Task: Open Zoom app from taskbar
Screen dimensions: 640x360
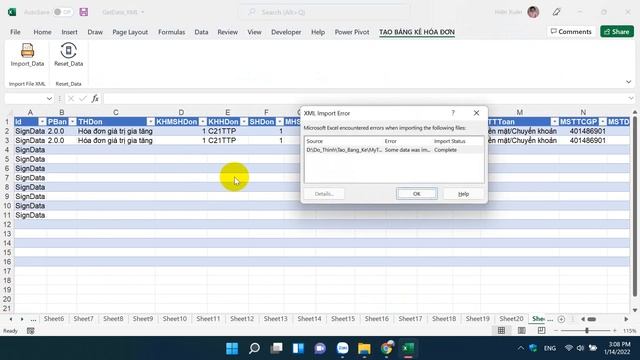Action: 342,348
